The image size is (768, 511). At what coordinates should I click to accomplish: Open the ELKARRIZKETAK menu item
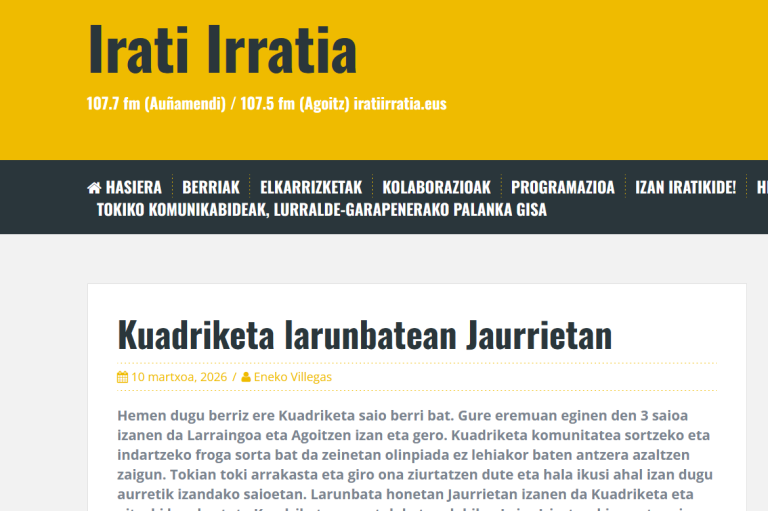pos(311,187)
